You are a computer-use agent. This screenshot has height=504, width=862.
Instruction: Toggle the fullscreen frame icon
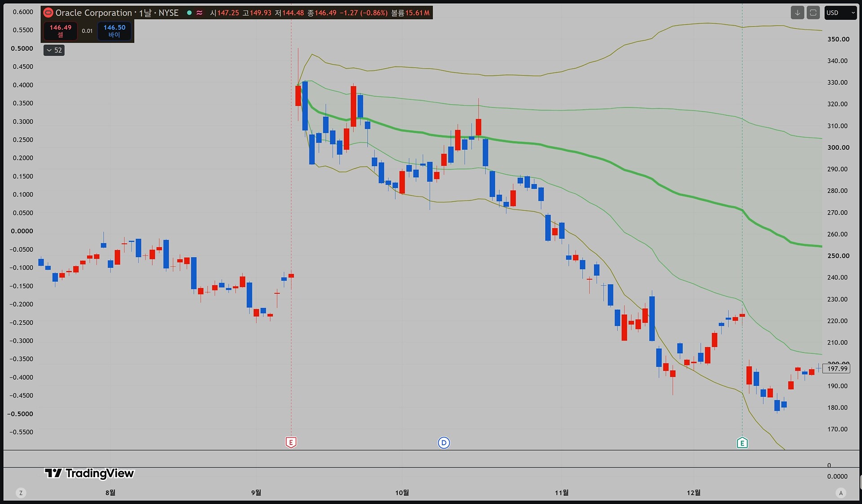coord(813,13)
